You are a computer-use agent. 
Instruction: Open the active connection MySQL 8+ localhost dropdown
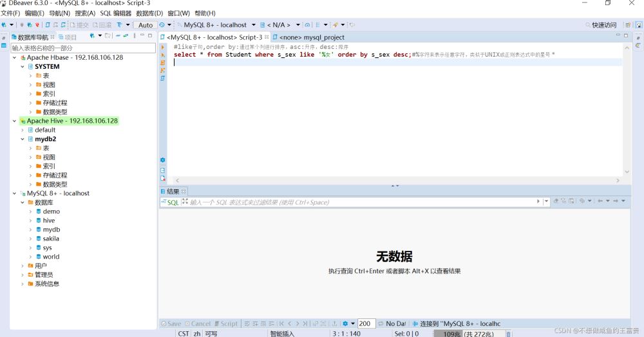click(253, 25)
